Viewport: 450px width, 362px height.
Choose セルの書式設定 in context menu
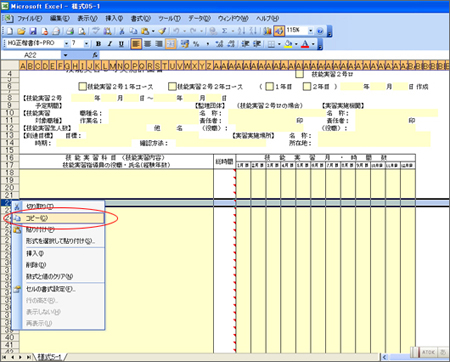tap(58, 289)
